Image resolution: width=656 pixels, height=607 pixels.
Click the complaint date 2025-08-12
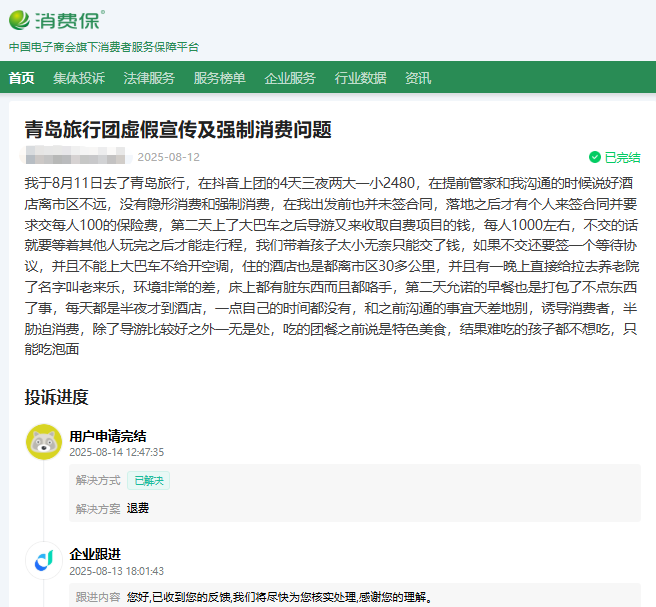click(169, 157)
